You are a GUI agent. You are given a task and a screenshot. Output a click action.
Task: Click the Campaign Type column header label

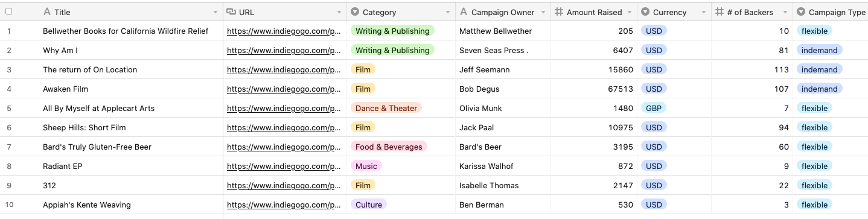pos(837,12)
